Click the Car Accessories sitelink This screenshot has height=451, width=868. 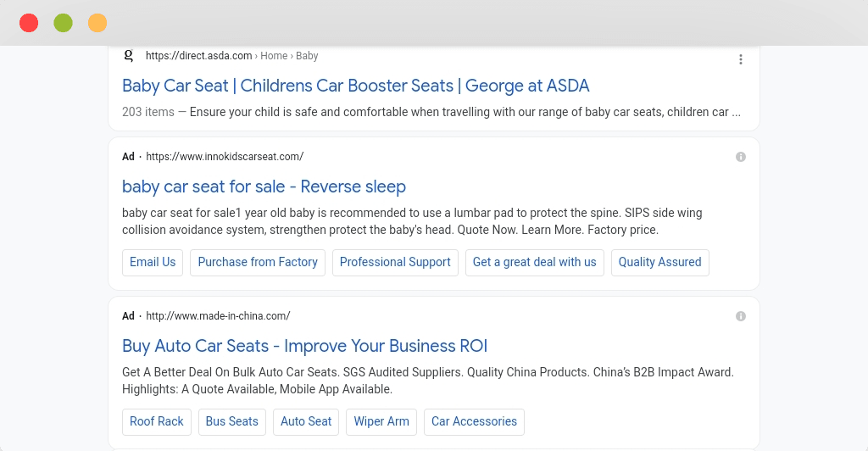point(474,421)
